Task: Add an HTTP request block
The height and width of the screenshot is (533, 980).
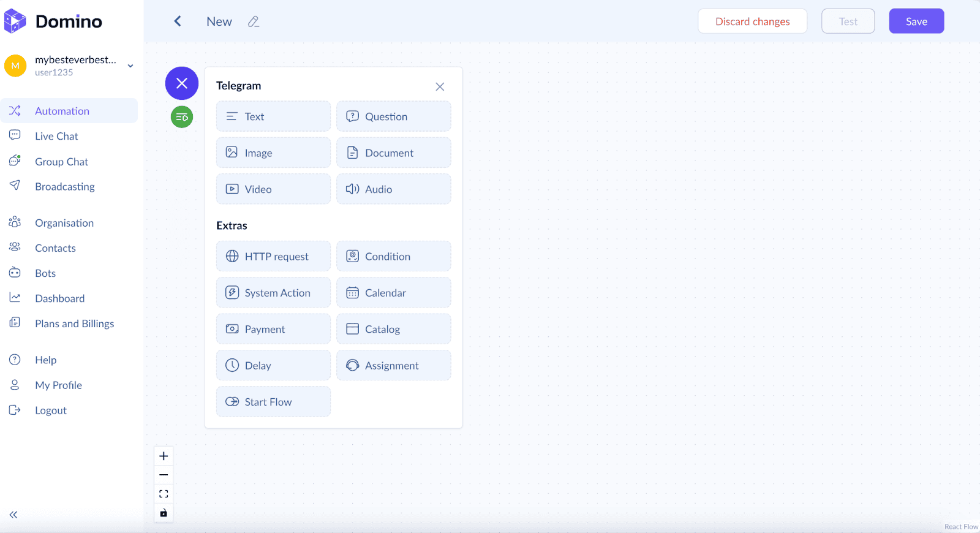Action: [273, 256]
